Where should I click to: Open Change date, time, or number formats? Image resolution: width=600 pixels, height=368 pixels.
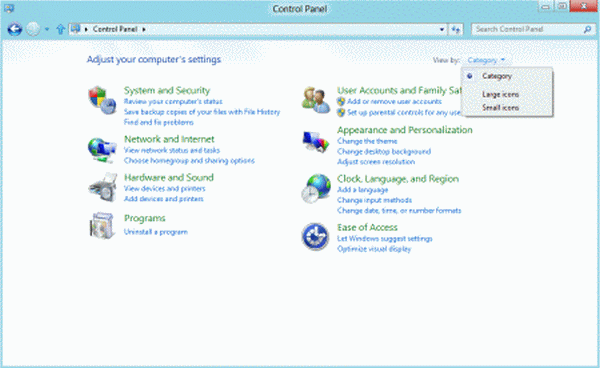click(x=399, y=210)
